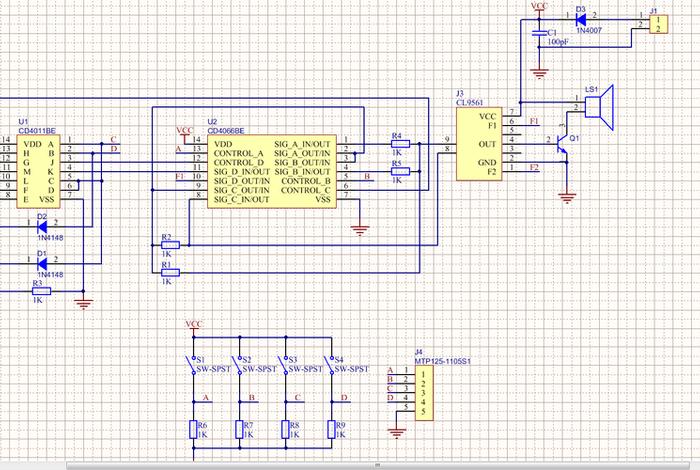Select resistor R8 below switch S3
Image resolution: width=700 pixels, height=470 pixels.
[286, 429]
